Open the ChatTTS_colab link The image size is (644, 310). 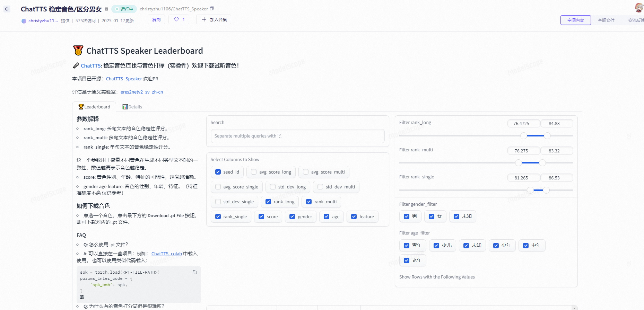tap(166, 254)
